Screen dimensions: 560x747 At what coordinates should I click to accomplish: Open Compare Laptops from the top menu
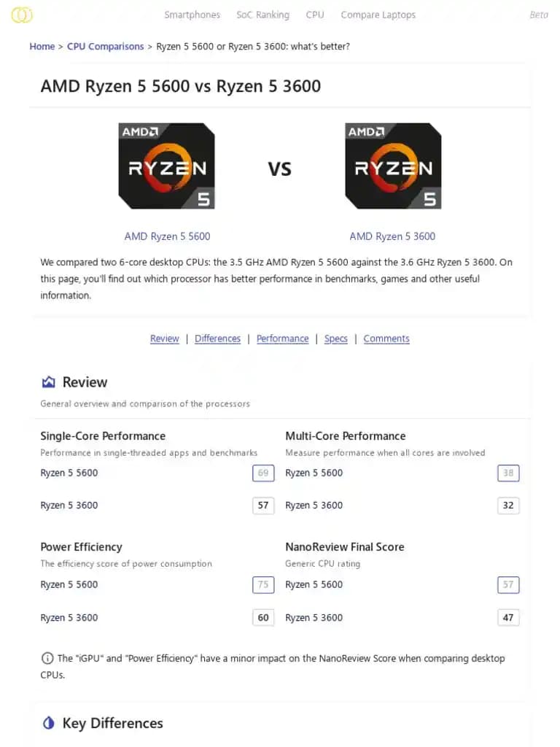coord(378,15)
